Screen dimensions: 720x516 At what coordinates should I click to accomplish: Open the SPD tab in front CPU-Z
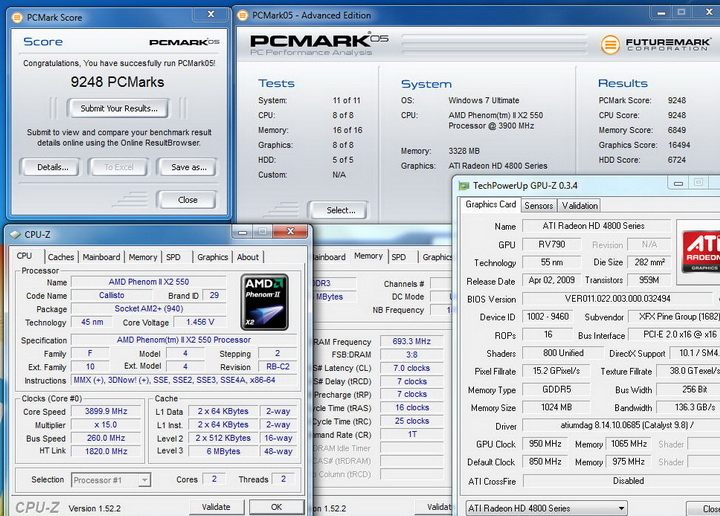pos(173,257)
